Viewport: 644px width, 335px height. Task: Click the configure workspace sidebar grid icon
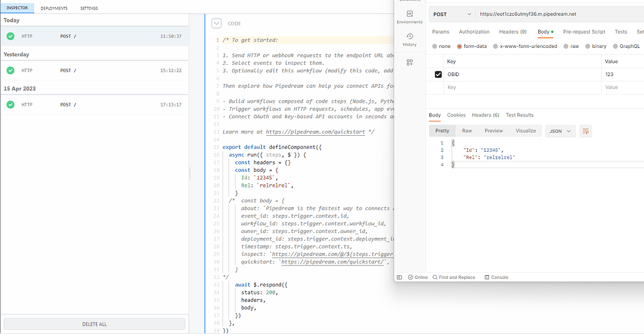[x=409, y=62]
